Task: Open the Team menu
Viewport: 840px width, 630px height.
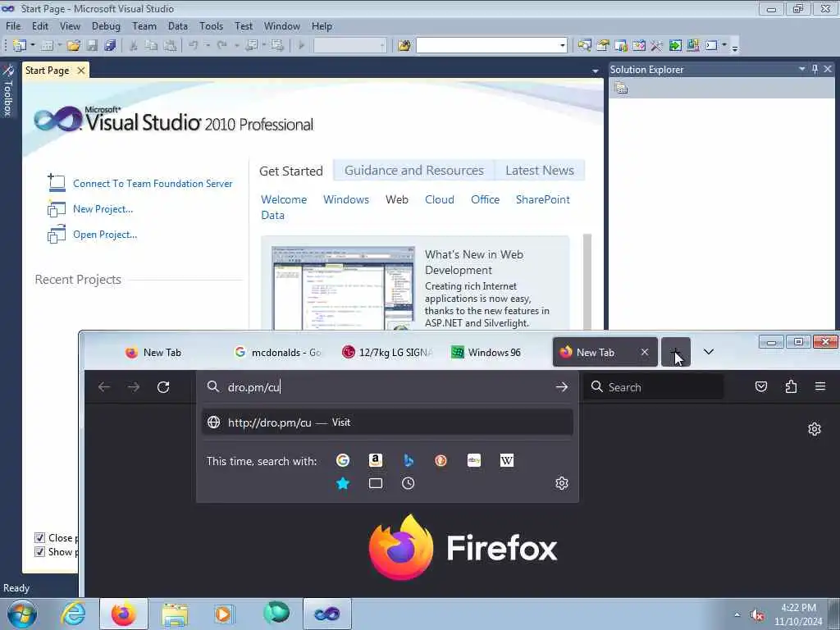Action: click(144, 26)
